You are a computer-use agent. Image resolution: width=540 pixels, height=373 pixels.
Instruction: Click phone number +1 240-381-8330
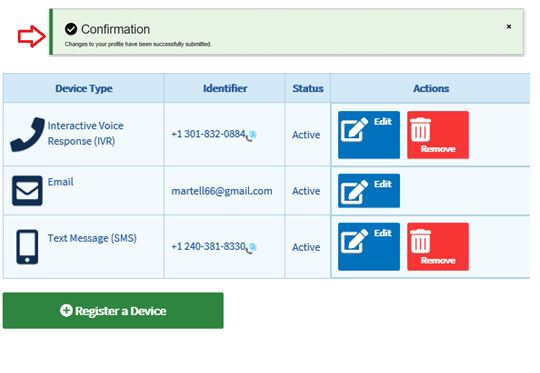point(208,247)
